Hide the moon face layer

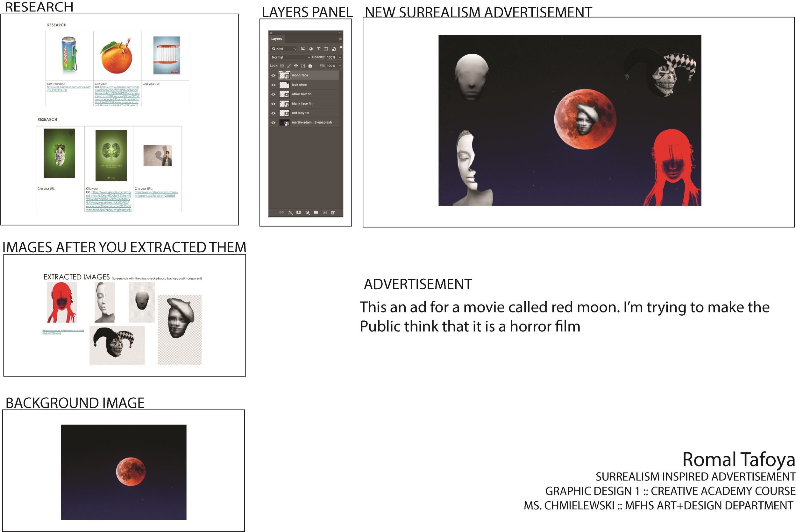point(273,75)
